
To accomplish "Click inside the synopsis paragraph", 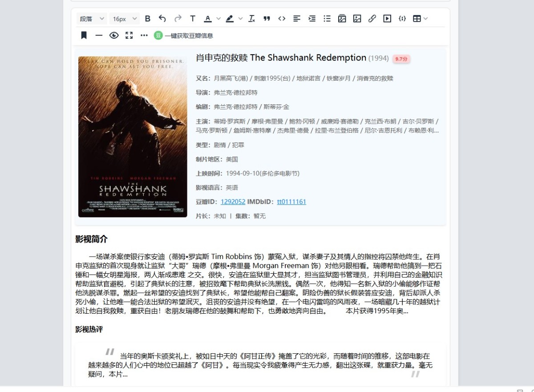I will click(x=259, y=284).
